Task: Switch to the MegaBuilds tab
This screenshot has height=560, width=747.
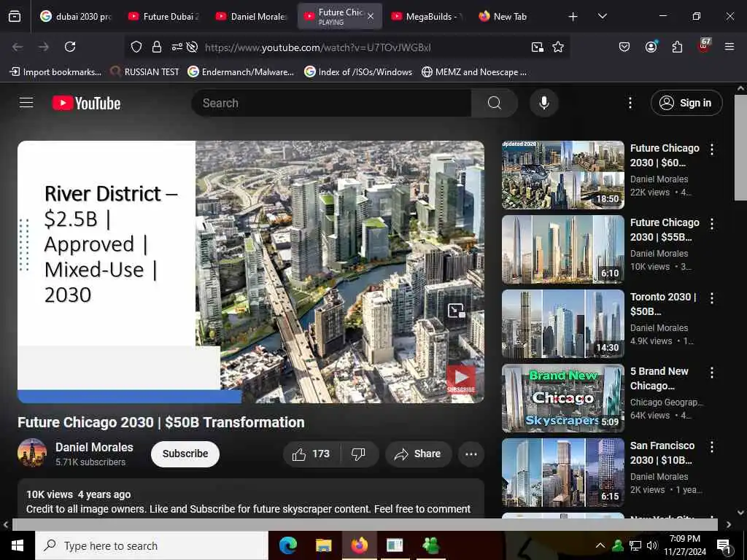Action: (427, 17)
